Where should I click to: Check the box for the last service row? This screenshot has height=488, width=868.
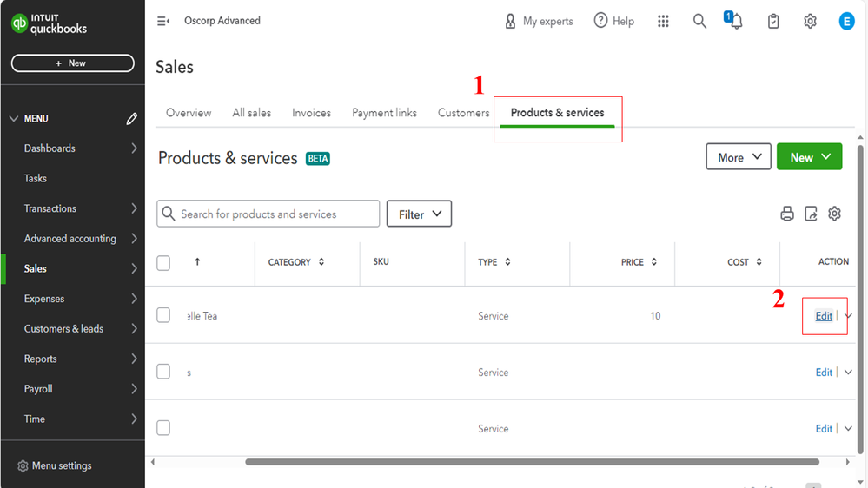pos(163,428)
